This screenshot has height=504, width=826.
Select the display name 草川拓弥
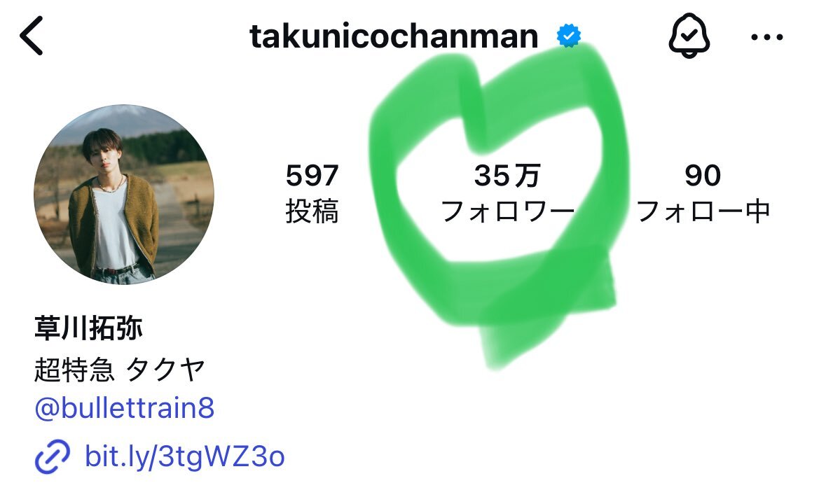(88, 328)
